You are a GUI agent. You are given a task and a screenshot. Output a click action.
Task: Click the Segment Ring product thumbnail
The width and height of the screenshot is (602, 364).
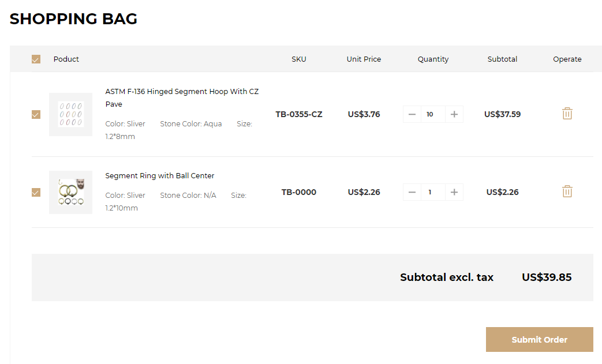coord(70,192)
